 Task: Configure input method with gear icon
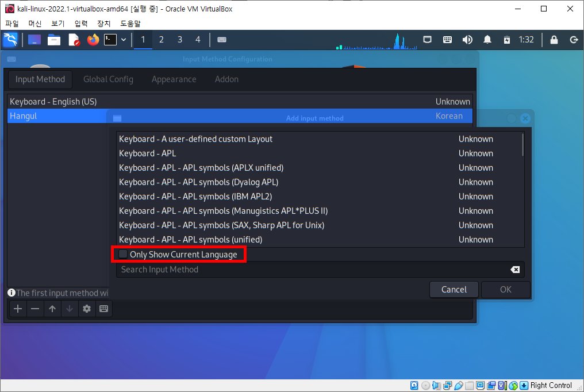click(x=87, y=309)
